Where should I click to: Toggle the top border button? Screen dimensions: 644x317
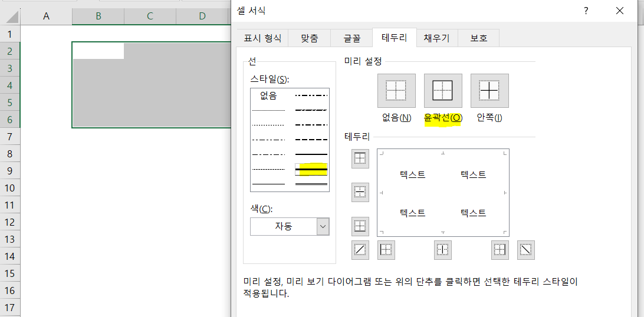click(360, 158)
